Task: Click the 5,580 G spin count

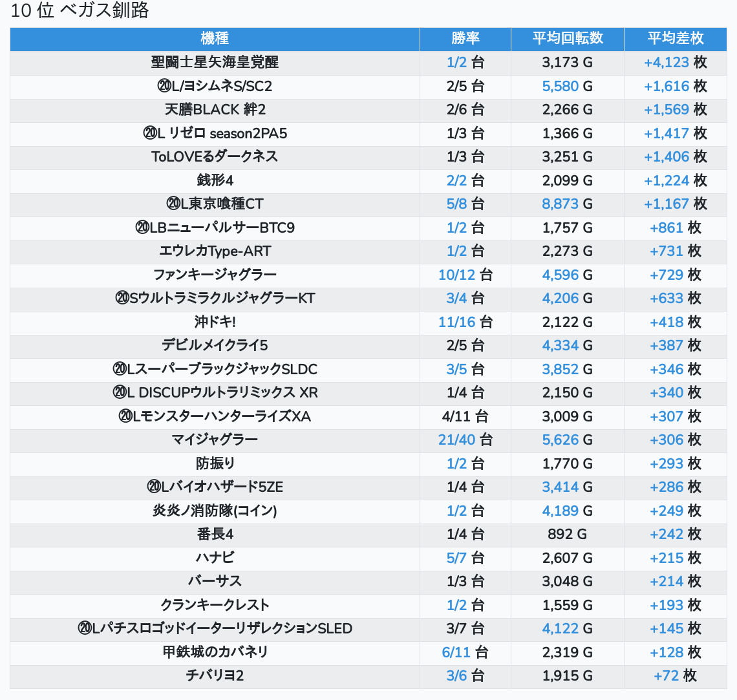Action: [568, 86]
